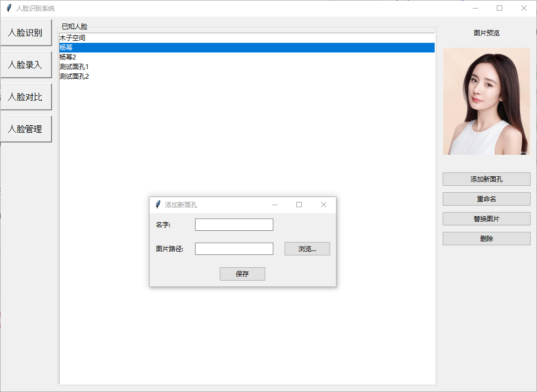Maximize the 人脸识别系统 main window
Viewport: 537px width, 392px height.
pos(499,8)
